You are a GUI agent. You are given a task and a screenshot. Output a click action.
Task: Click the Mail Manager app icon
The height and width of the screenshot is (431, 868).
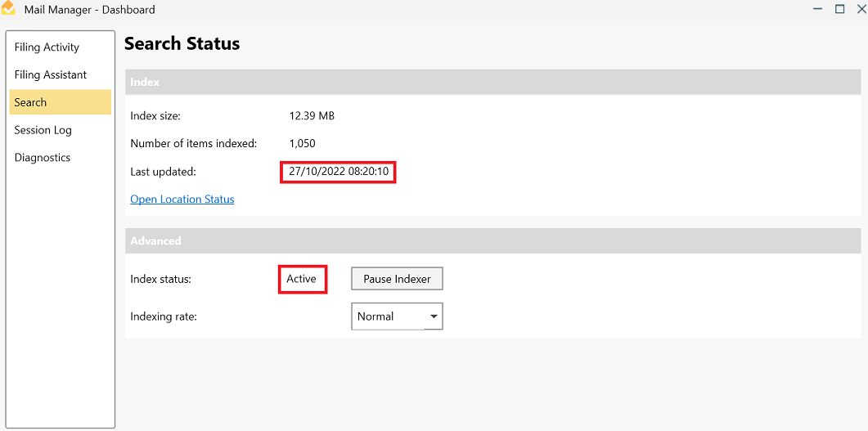[x=8, y=9]
